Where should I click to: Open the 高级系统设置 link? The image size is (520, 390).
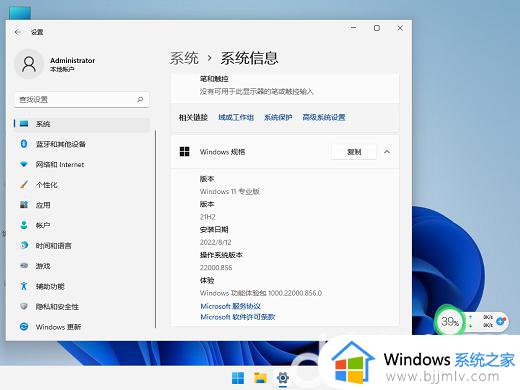(x=324, y=117)
